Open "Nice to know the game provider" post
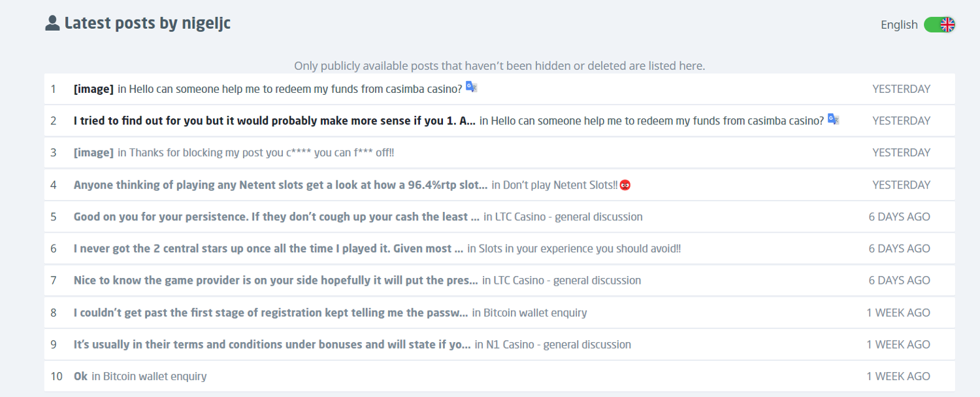Image resolution: width=980 pixels, height=397 pixels. click(276, 281)
